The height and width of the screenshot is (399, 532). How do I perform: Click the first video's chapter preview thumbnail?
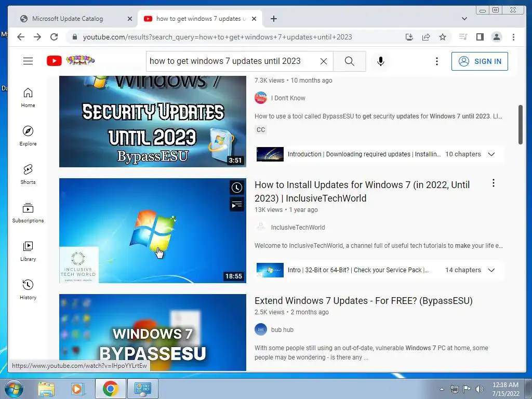(x=270, y=154)
